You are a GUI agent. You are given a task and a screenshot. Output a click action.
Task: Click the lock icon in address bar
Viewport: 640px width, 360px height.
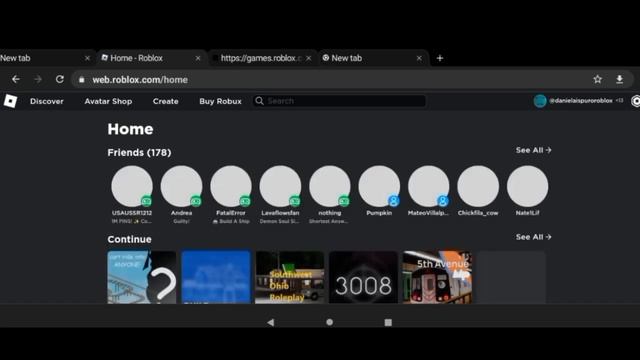point(82,80)
